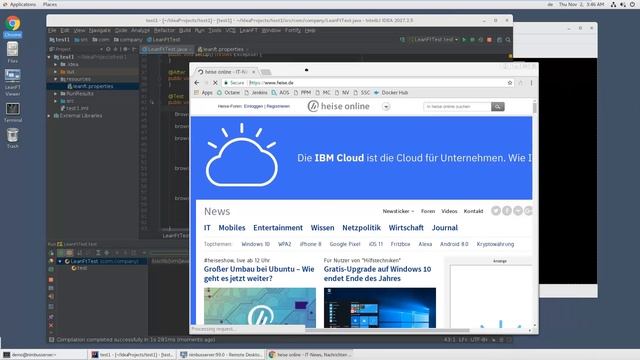640x360 pixels.
Task: Select the Entertainment news category
Action: 278,228
